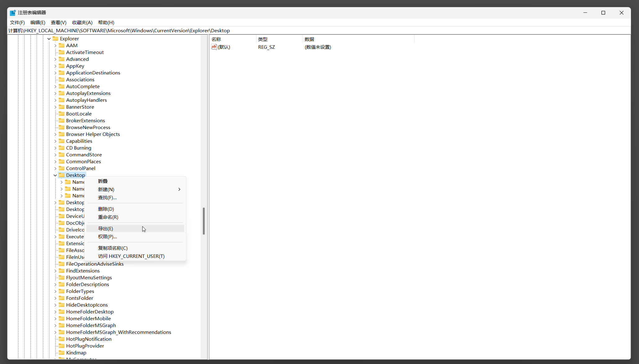The width and height of the screenshot is (639, 364).
Task: Click the Registry Editor app icon in title bar
Action: click(x=13, y=13)
